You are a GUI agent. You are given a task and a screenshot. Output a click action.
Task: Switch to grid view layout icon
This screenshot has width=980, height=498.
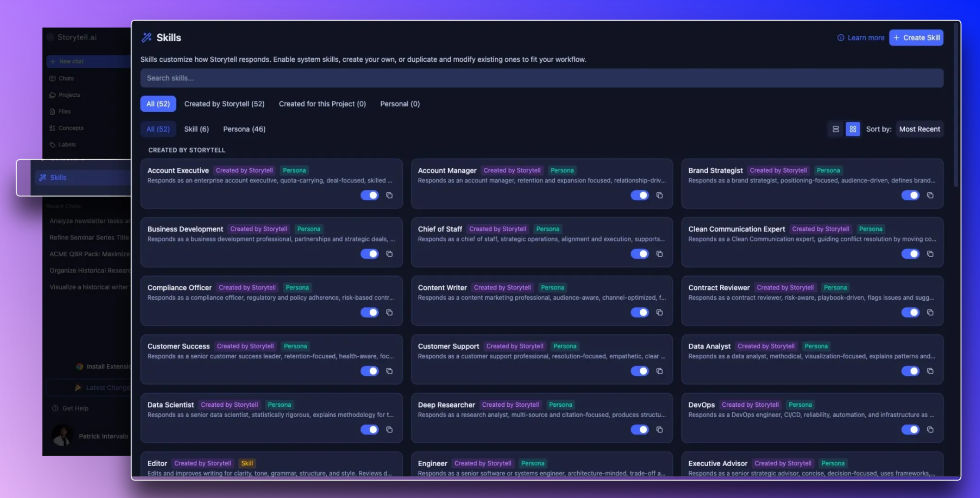pyautogui.click(x=853, y=129)
